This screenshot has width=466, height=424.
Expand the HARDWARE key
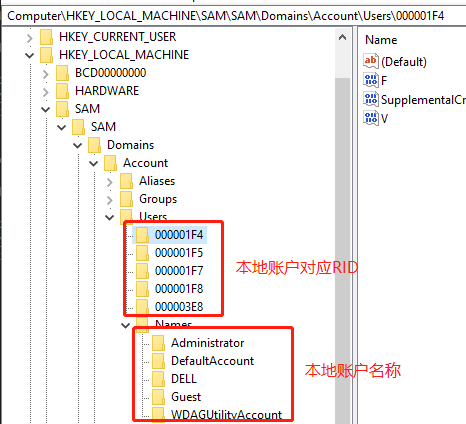pyautogui.click(x=46, y=92)
